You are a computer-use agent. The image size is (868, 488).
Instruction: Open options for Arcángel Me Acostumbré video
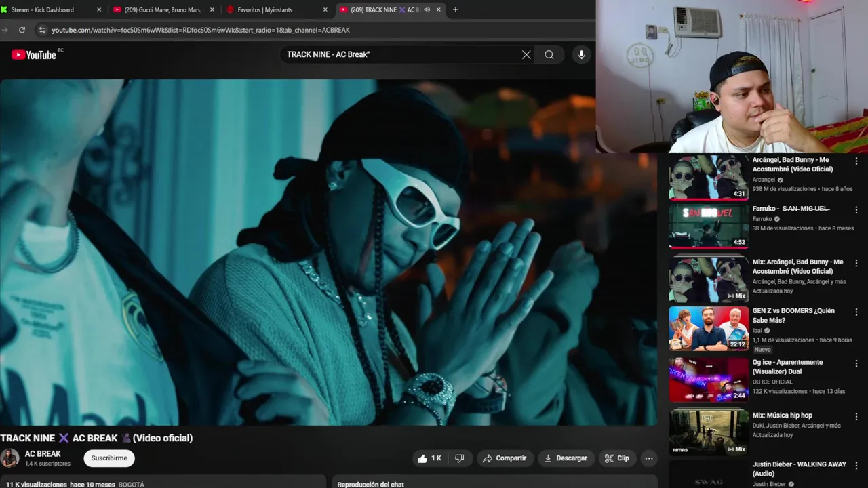pyautogui.click(x=856, y=161)
